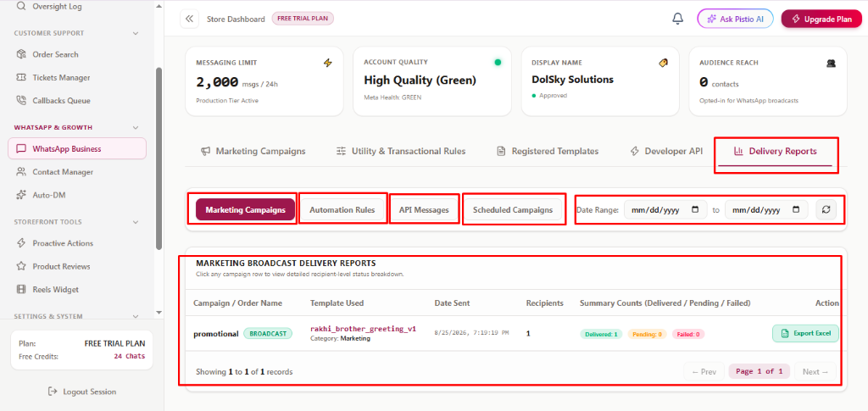The height and width of the screenshot is (411, 868).
Task: Click the Page 1 of 1 indicator
Action: point(759,372)
